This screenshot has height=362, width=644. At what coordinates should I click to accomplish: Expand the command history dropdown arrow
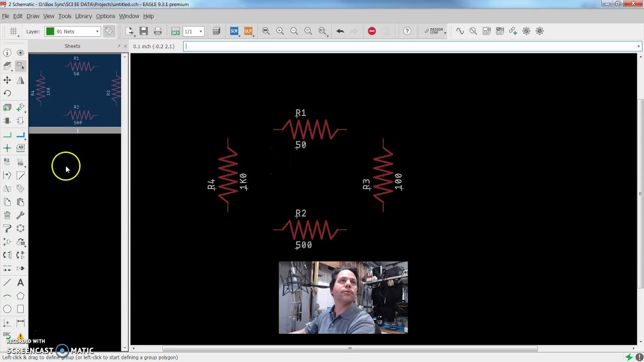tap(638, 46)
